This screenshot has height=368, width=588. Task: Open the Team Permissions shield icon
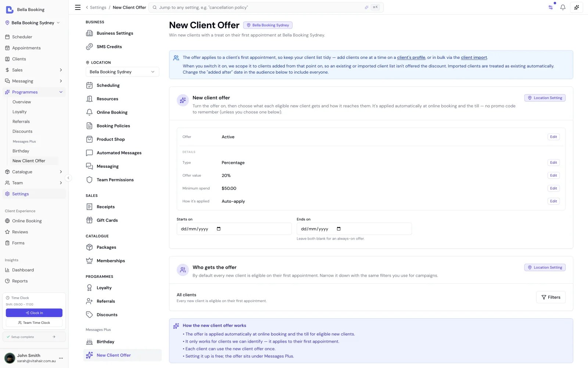click(x=89, y=180)
